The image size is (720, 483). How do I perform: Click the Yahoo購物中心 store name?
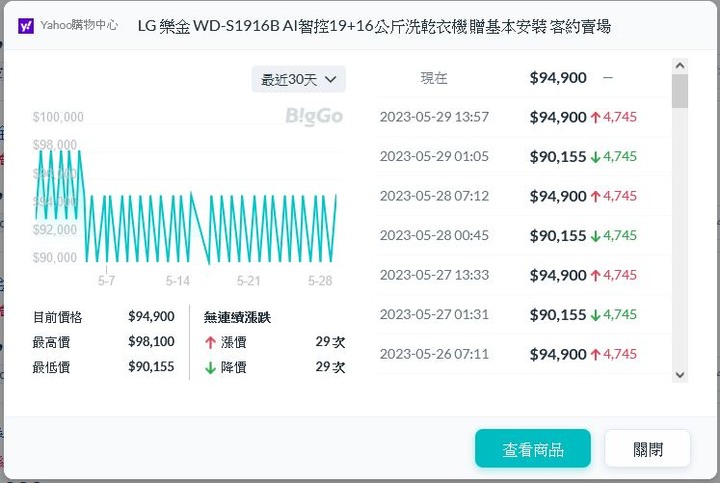pos(79,25)
